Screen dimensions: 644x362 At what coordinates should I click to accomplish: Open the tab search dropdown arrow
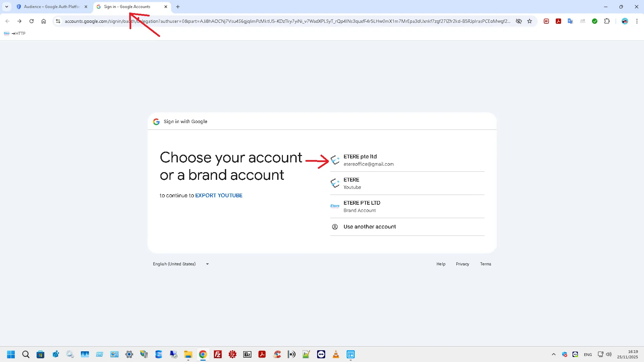(7, 7)
